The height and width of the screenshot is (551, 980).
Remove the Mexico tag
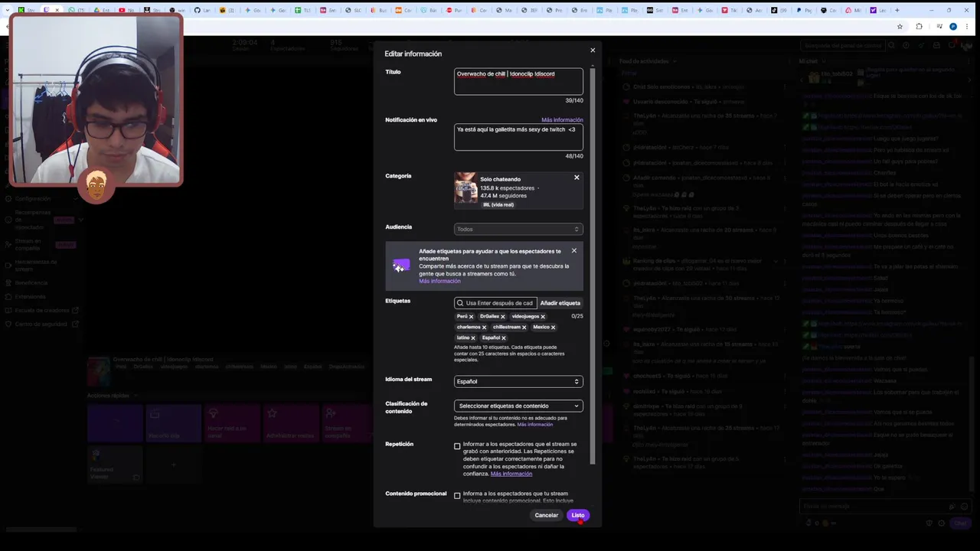tap(553, 328)
